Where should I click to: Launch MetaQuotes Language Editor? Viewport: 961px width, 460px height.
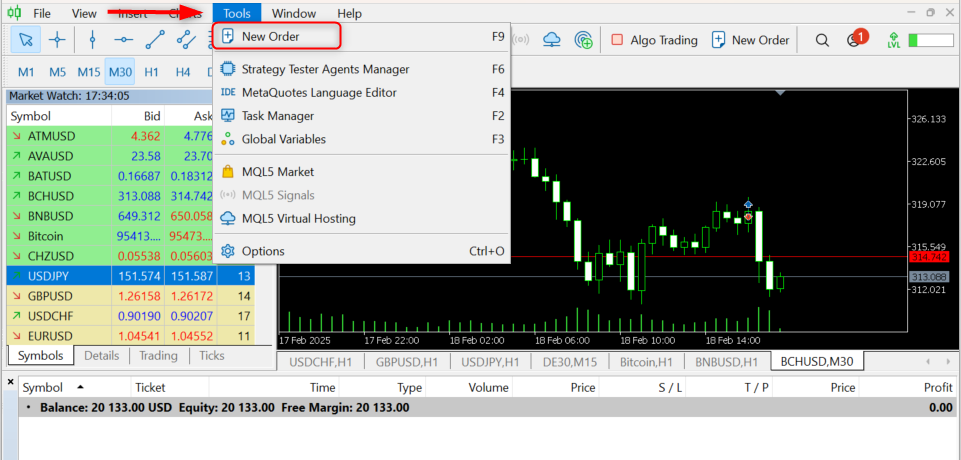362,92
